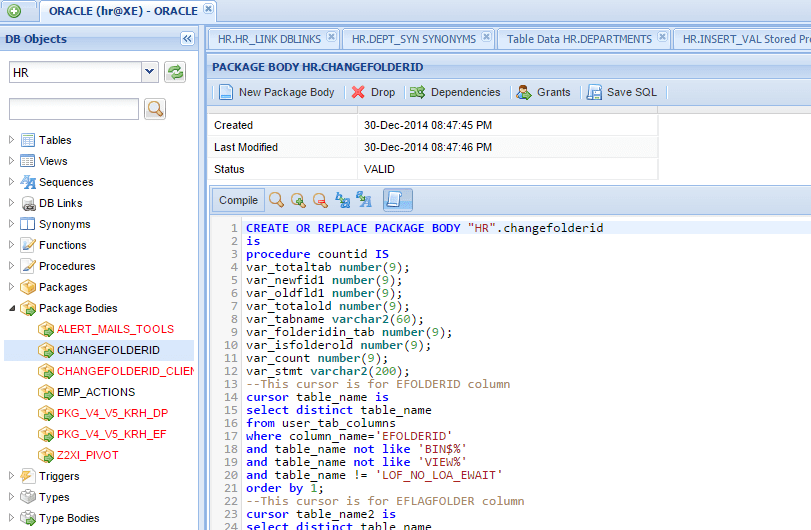
Task: Compile the package body
Action: (x=238, y=200)
